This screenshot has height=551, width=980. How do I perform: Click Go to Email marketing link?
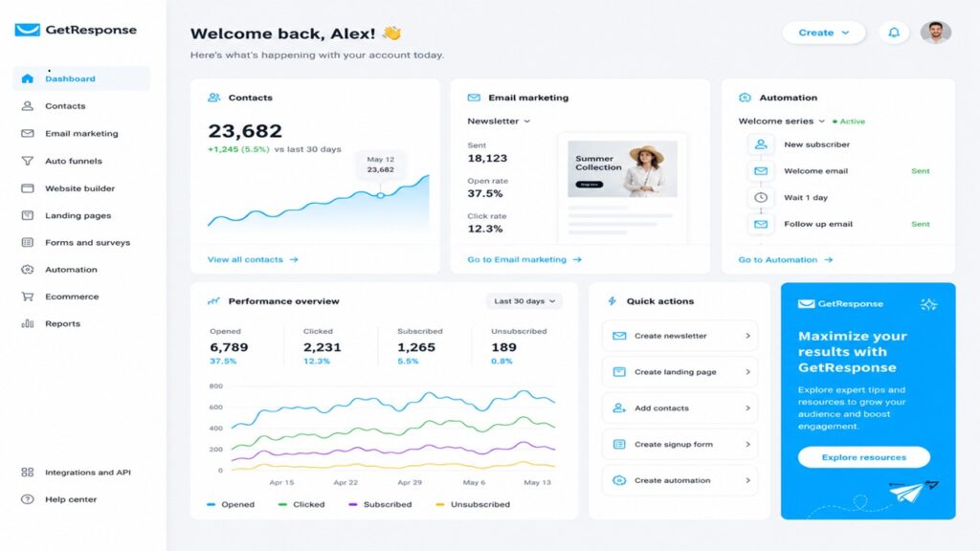[x=524, y=259]
